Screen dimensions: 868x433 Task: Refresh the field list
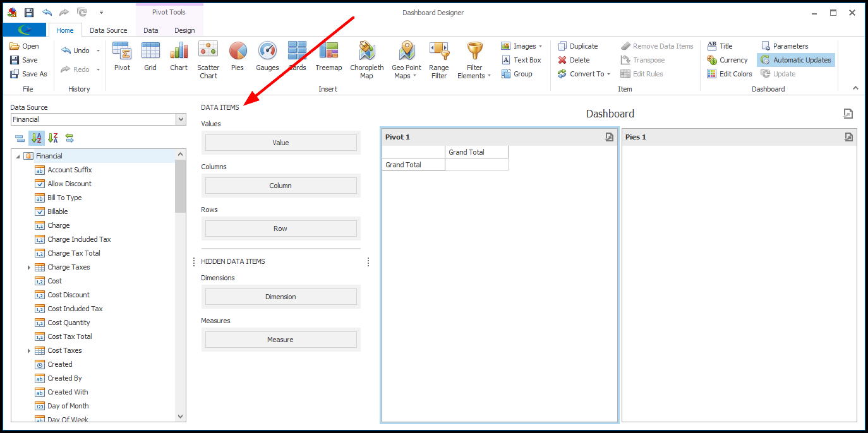pyautogui.click(x=69, y=138)
